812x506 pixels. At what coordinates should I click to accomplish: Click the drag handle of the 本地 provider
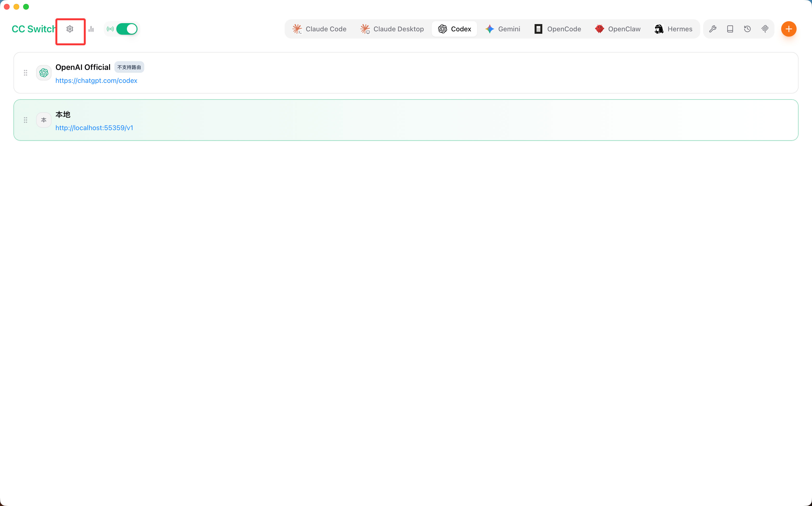(26, 120)
